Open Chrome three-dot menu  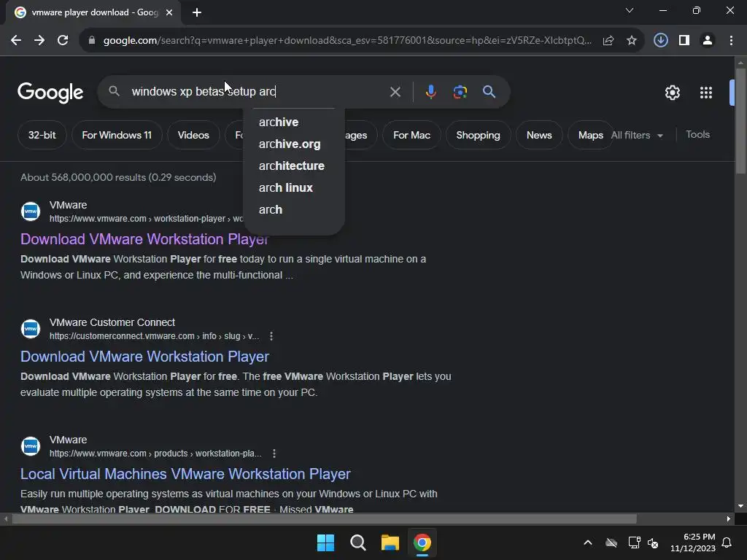click(x=731, y=41)
